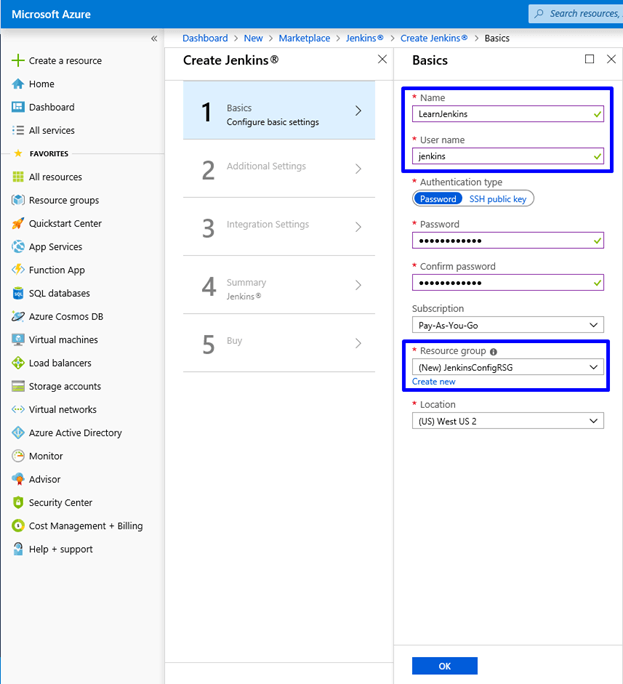The width and height of the screenshot is (623, 684).
Task: Open step 5 Buy
Action: pyautogui.click(x=279, y=343)
